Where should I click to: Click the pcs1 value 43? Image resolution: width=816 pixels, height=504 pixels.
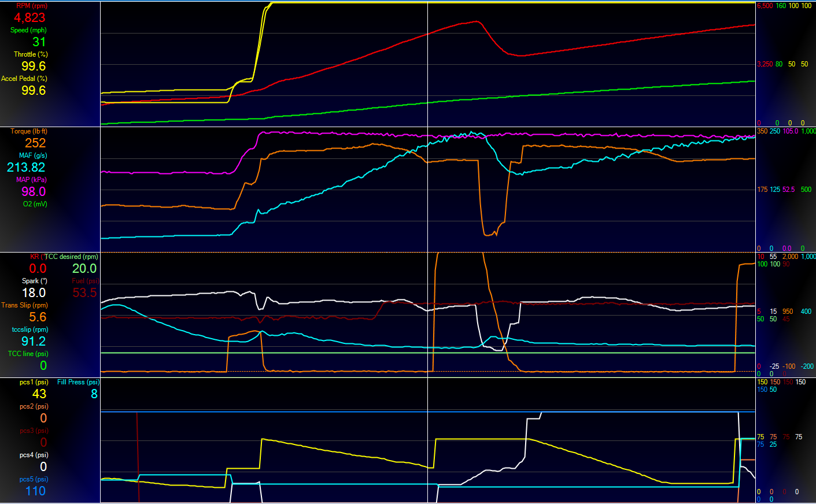39,394
